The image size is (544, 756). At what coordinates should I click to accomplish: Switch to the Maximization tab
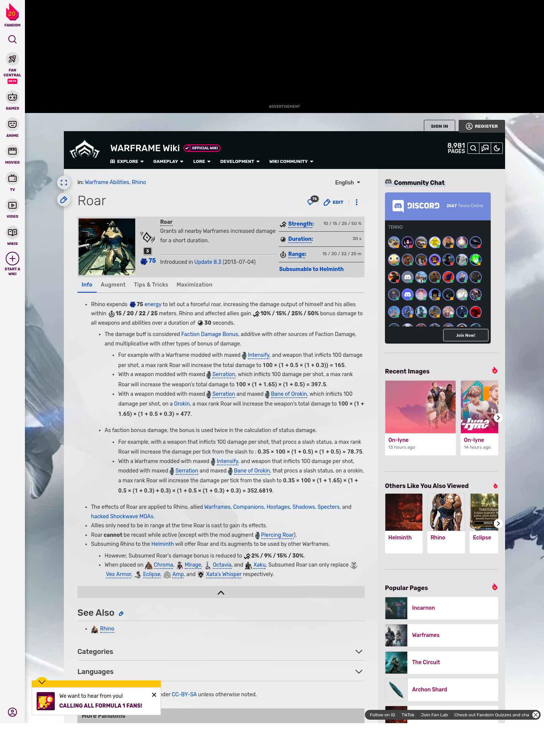click(195, 285)
